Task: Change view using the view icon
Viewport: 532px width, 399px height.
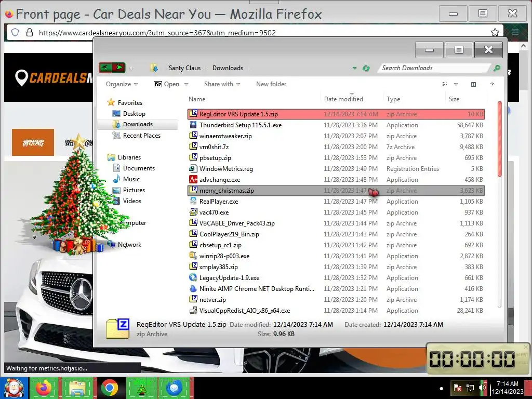Action: [445, 84]
